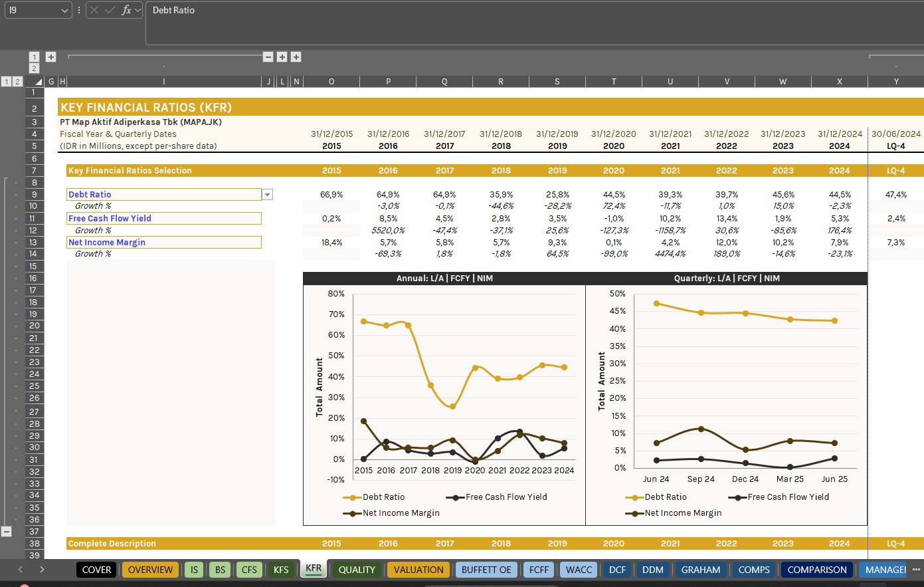The height and width of the screenshot is (587, 924).
Task: Open the Debt Ratio metric selection dropdown
Action: (x=267, y=194)
